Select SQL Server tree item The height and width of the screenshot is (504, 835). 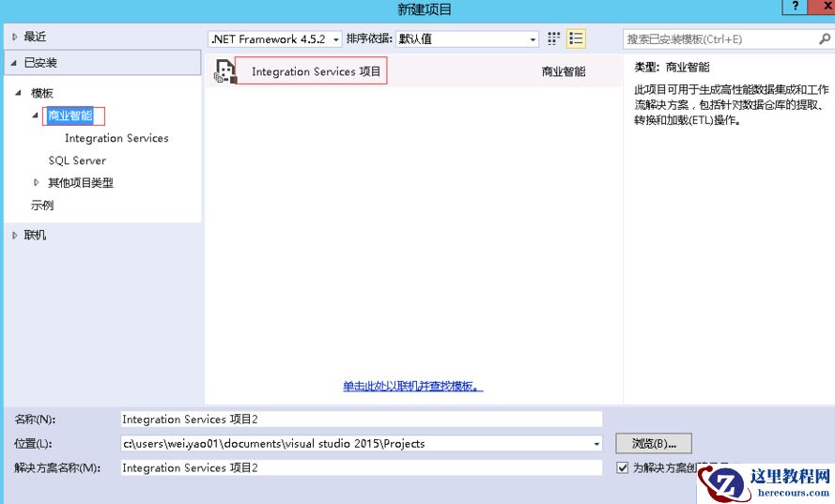coord(77,160)
